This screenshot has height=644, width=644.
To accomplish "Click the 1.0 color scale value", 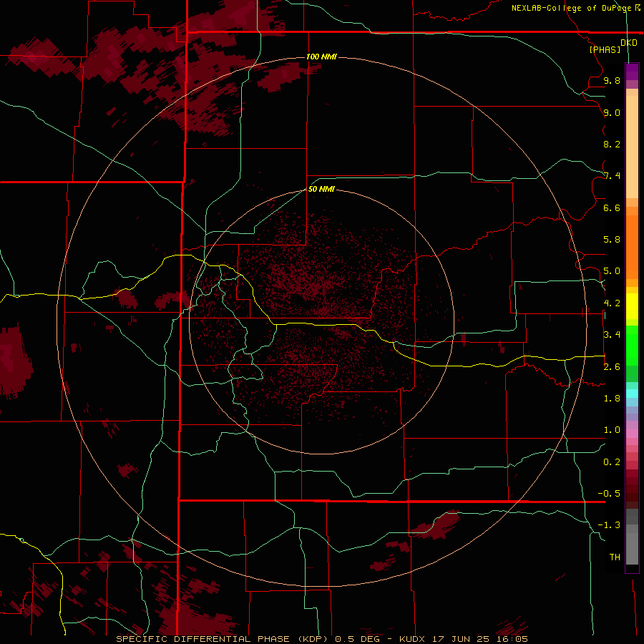I will click(x=612, y=430).
